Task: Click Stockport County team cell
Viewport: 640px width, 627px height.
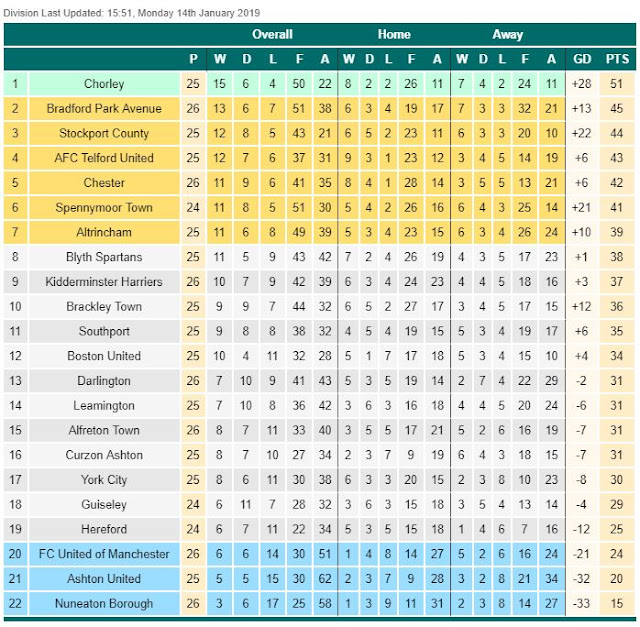Action: 104,133
